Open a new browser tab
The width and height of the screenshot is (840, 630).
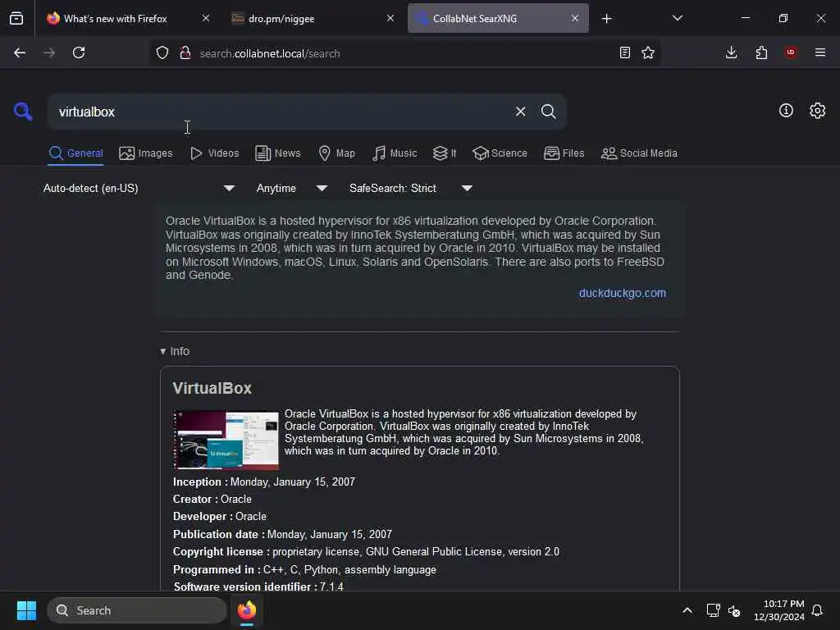pos(606,19)
